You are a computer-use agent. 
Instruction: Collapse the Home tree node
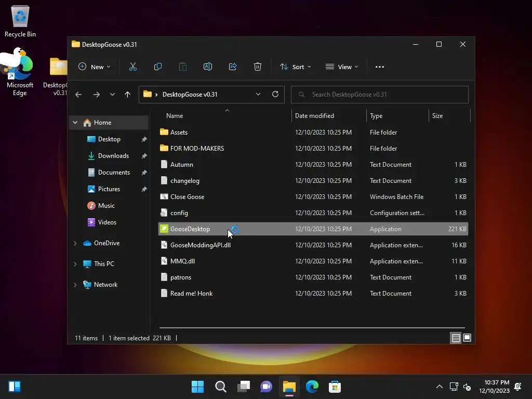click(75, 123)
